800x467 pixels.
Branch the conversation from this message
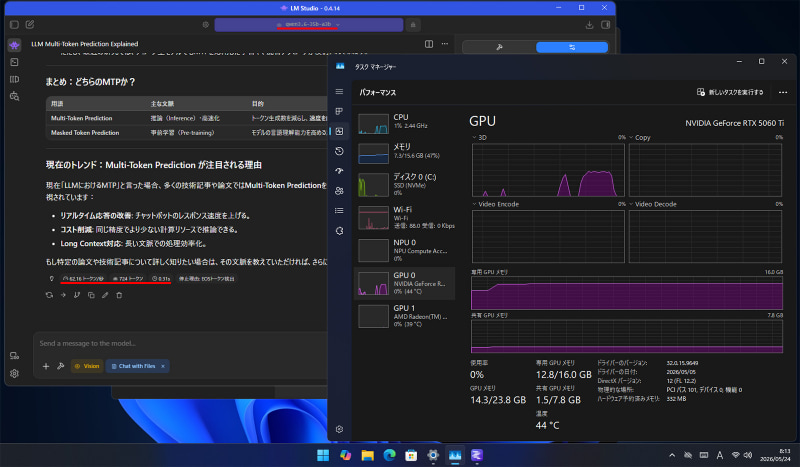pos(77,295)
